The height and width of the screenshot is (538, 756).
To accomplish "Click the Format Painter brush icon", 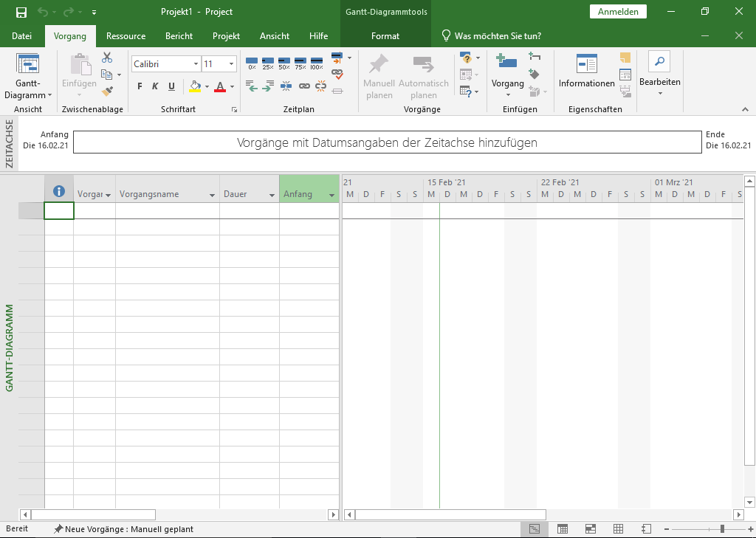I will click(107, 91).
